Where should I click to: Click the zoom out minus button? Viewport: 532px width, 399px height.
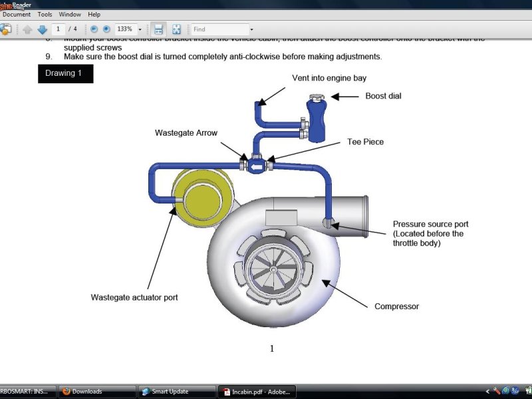tap(94, 29)
